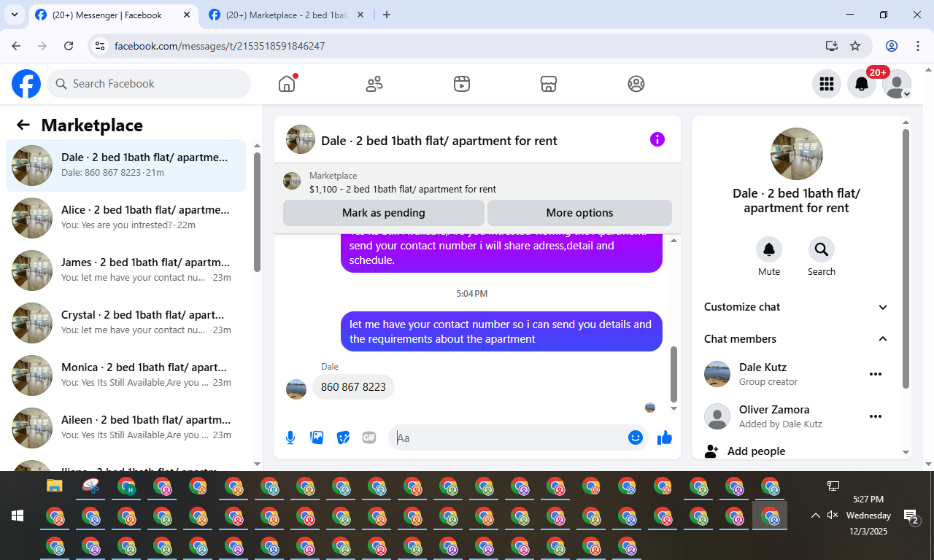Open the James conversation in the list

tap(126, 271)
